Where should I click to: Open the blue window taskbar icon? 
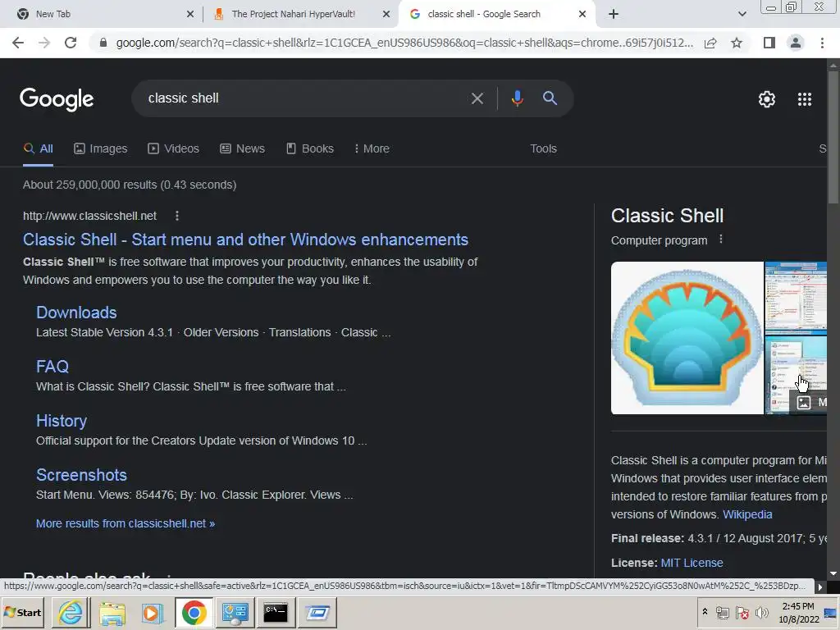317,613
